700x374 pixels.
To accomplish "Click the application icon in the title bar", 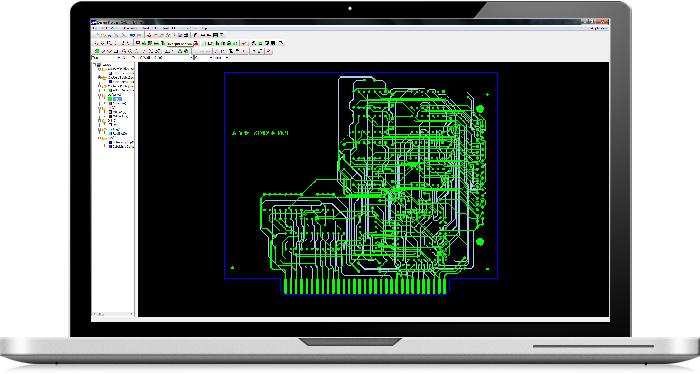I will click(94, 22).
